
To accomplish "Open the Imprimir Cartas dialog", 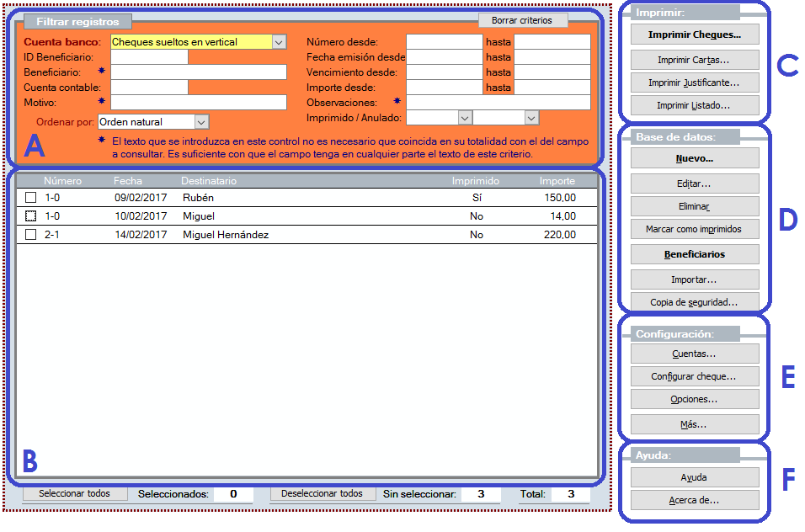I will (x=694, y=58).
